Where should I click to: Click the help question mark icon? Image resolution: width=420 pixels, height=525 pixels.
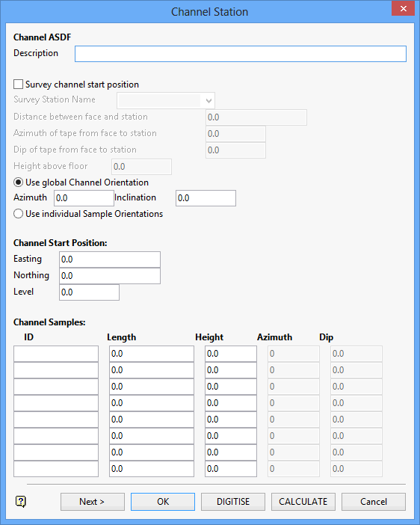(x=21, y=501)
